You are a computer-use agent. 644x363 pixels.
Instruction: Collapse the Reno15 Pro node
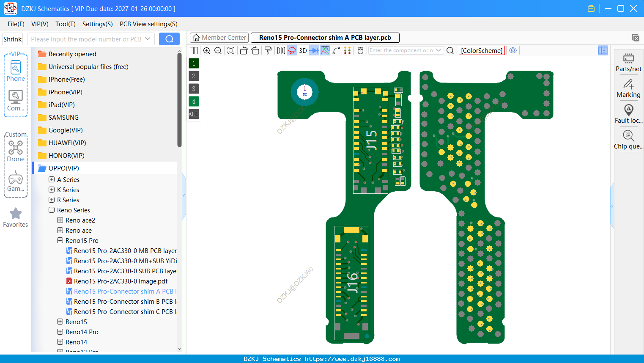(60, 241)
